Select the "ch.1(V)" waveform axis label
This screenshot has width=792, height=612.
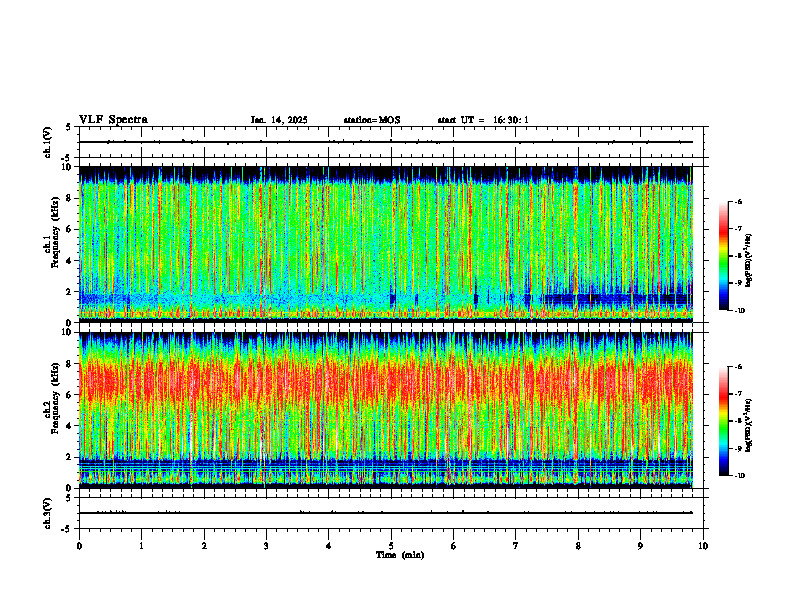pyautogui.click(x=48, y=142)
